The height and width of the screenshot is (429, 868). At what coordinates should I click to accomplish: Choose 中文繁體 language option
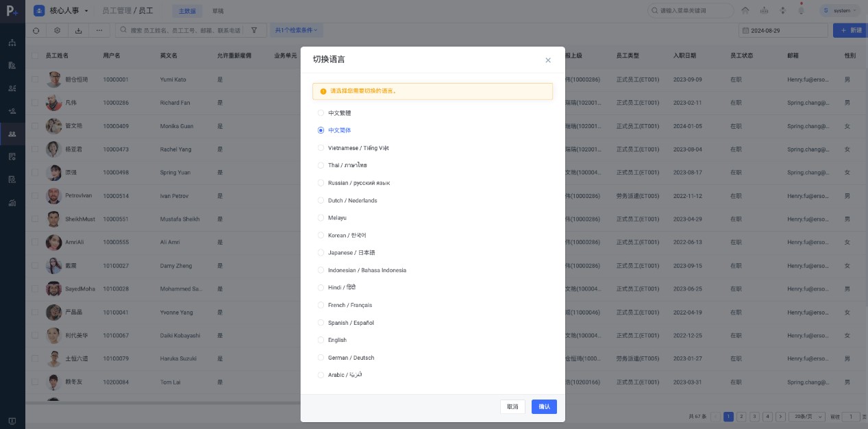pos(321,113)
